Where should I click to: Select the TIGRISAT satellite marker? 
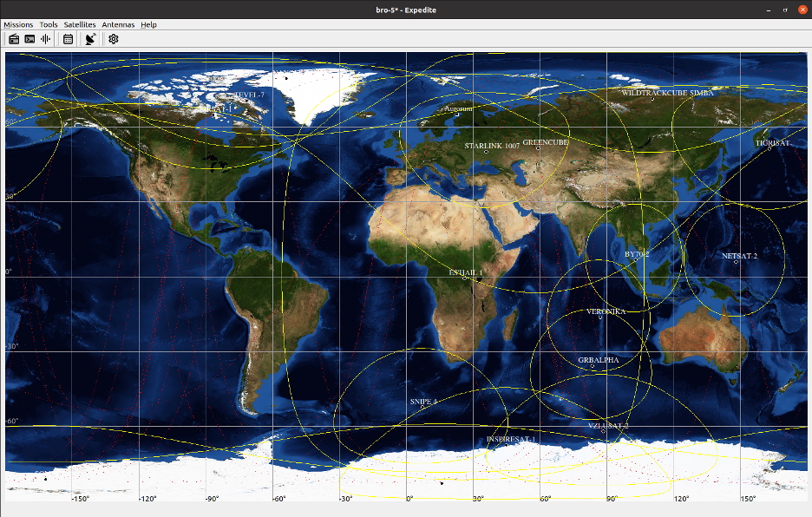[769, 148]
